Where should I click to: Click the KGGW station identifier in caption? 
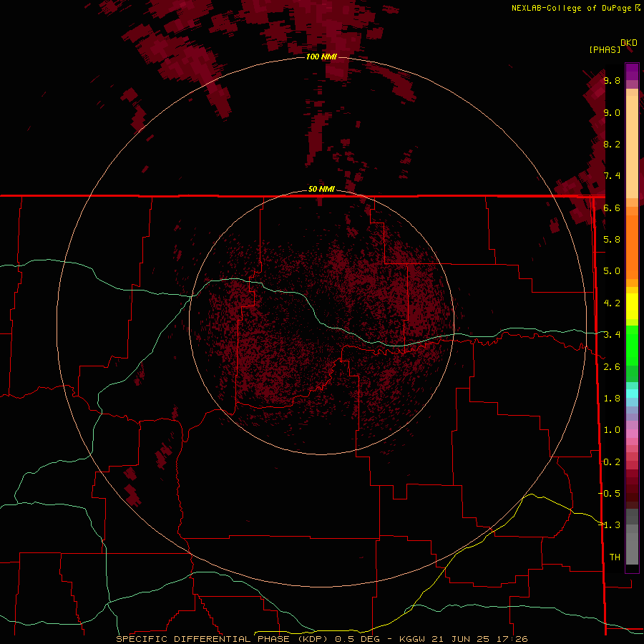point(412,639)
